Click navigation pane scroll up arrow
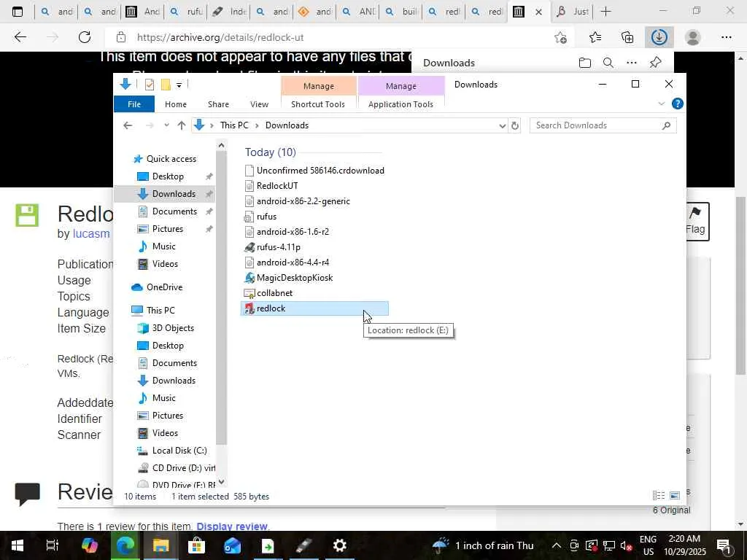Screen dimensions: 747x560 [221, 145]
